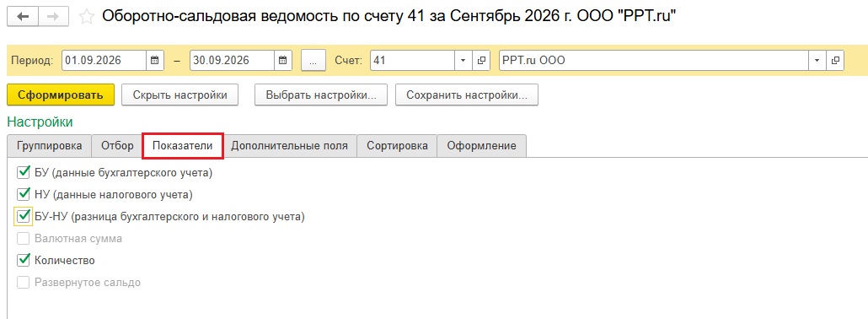Toggle the Развернутое сальдо checkbox
Viewport: 868px width, 319px height.
24,283
